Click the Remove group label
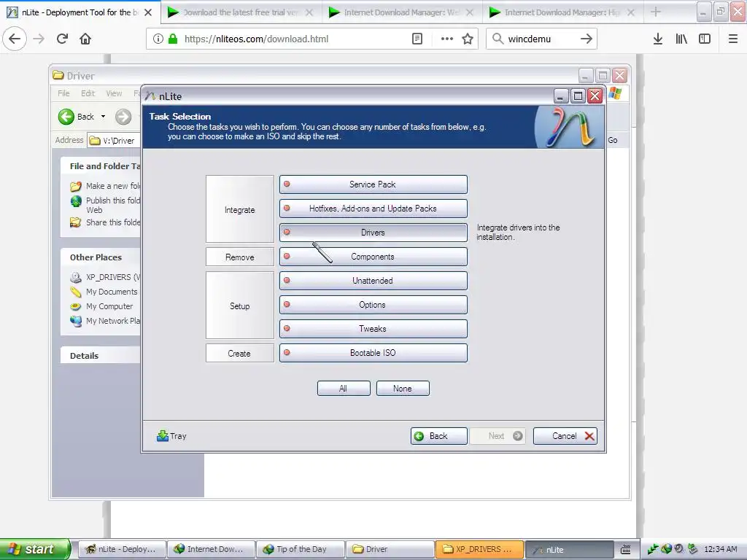This screenshot has width=747, height=560. pos(239,257)
